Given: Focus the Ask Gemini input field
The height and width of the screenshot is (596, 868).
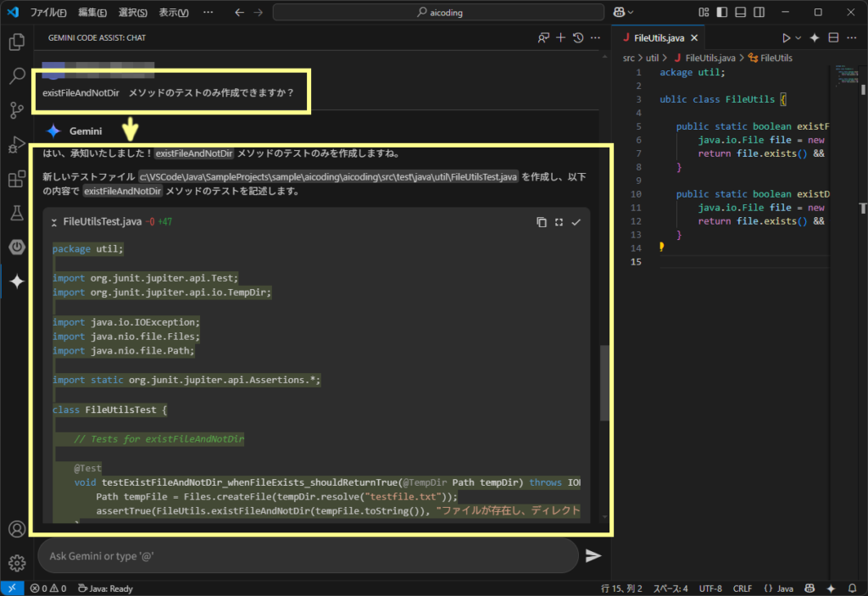Looking at the screenshot, I should pos(308,555).
